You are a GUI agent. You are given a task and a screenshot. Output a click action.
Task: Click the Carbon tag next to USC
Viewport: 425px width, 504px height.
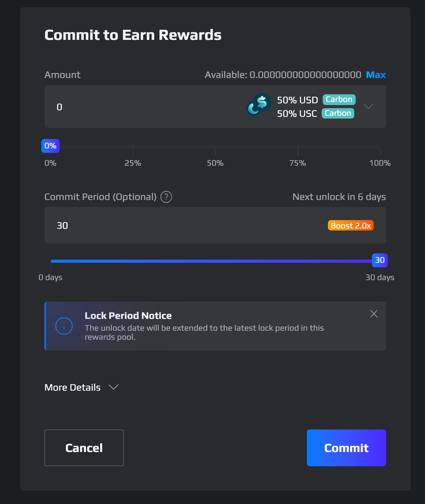(338, 113)
